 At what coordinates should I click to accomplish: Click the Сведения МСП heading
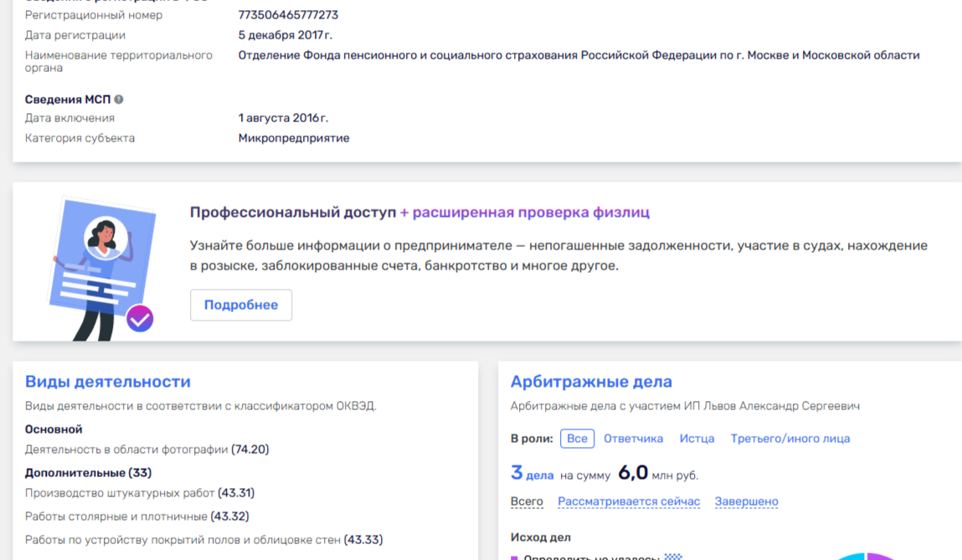[x=68, y=100]
